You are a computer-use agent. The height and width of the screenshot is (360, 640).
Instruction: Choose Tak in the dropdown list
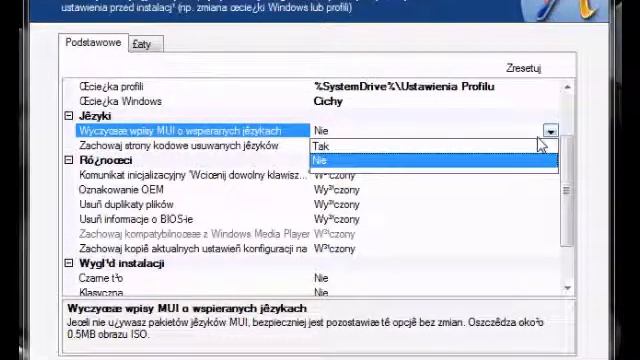pos(433,146)
